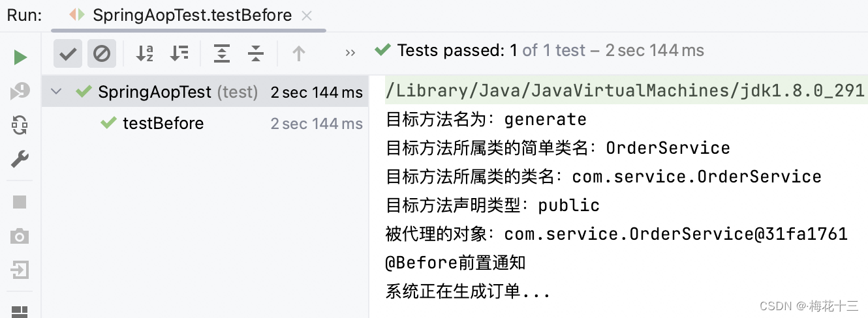
Task: Open the wrench settings icon
Action: click(x=20, y=158)
